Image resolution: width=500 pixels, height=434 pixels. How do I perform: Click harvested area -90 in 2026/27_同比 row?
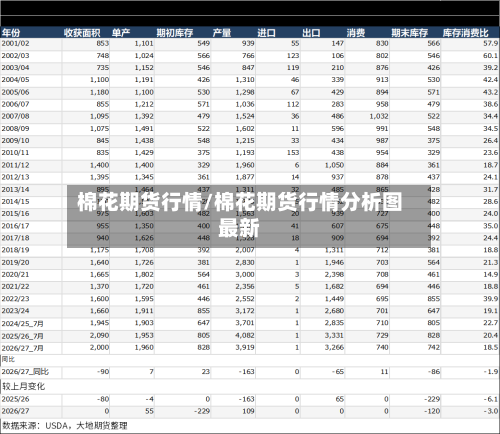[x=103, y=372]
